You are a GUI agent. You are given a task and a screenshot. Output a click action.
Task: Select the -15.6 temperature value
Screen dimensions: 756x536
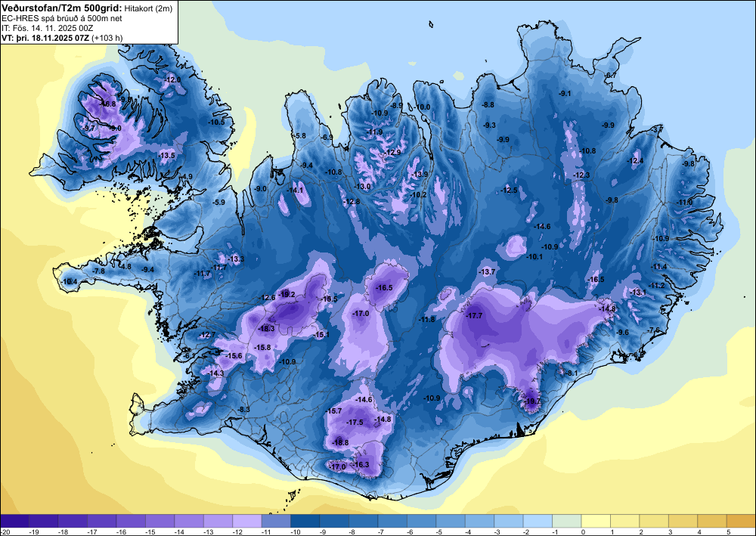pyautogui.click(x=234, y=356)
